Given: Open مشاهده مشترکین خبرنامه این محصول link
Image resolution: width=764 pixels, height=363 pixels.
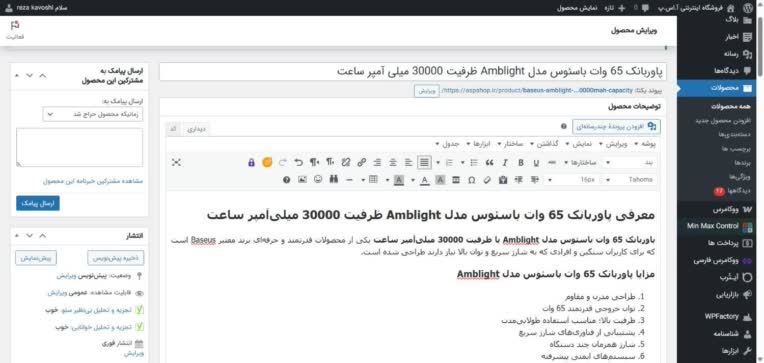Looking at the screenshot, I should point(93,181).
